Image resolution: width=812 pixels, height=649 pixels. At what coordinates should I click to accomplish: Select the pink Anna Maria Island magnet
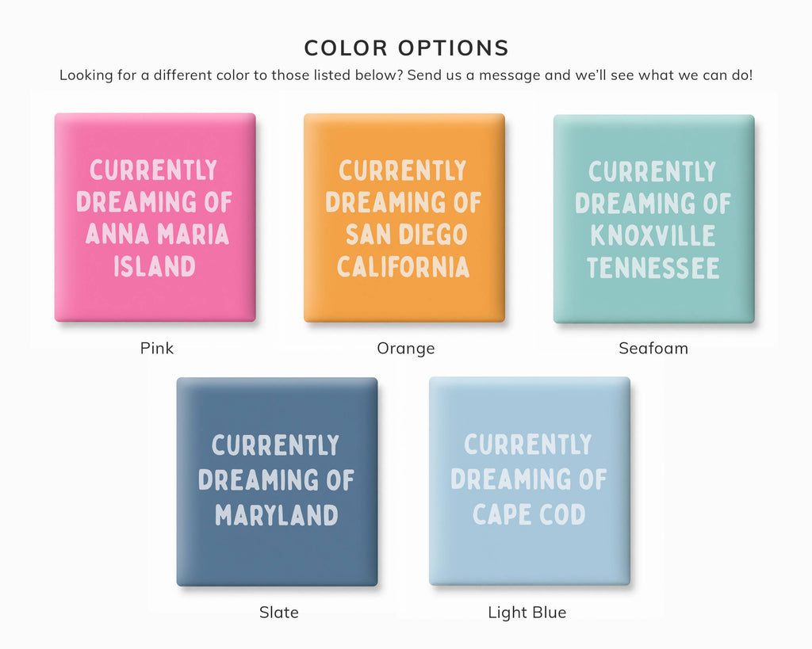click(155, 217)
